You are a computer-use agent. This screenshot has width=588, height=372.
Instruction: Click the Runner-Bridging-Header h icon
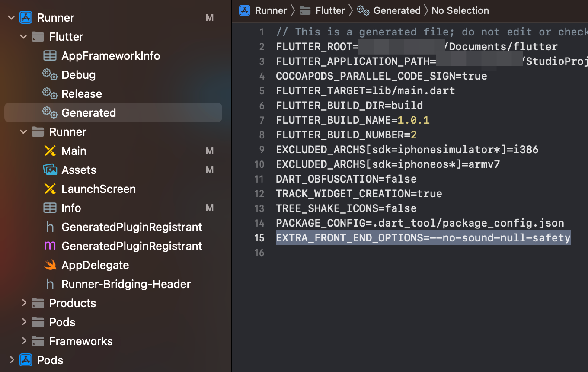coord(50,284)
